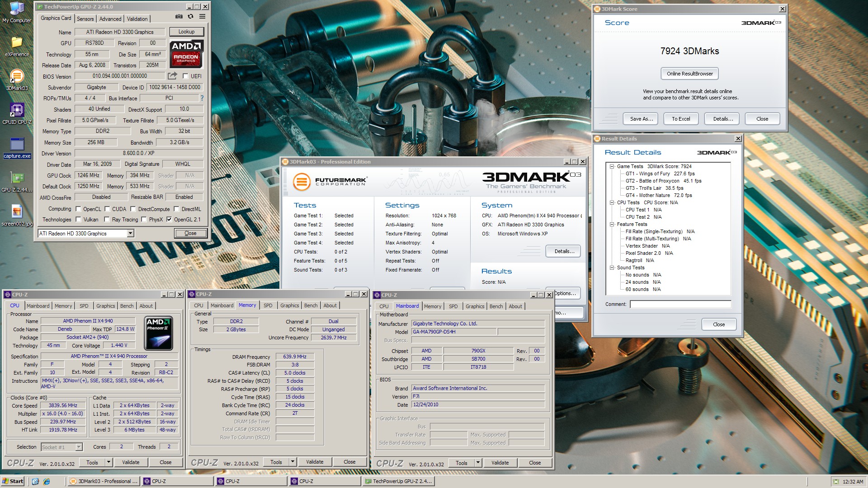Click Details... button in 3DMark System section
Image resolution: width=868 pixels, height=488 pixels.
pos(564,251)
